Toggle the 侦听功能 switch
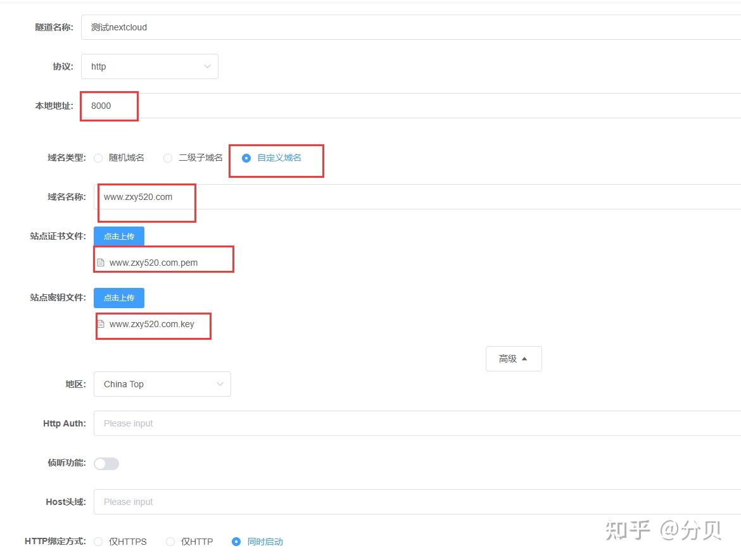This screenshot has height=560, width=741. (x=106, y=464)
